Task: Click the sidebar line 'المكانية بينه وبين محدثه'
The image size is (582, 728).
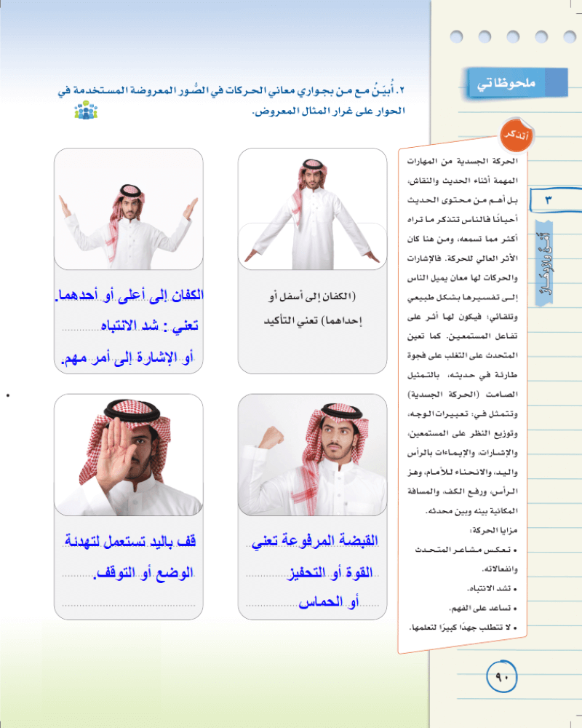Action: coord(471,511)
